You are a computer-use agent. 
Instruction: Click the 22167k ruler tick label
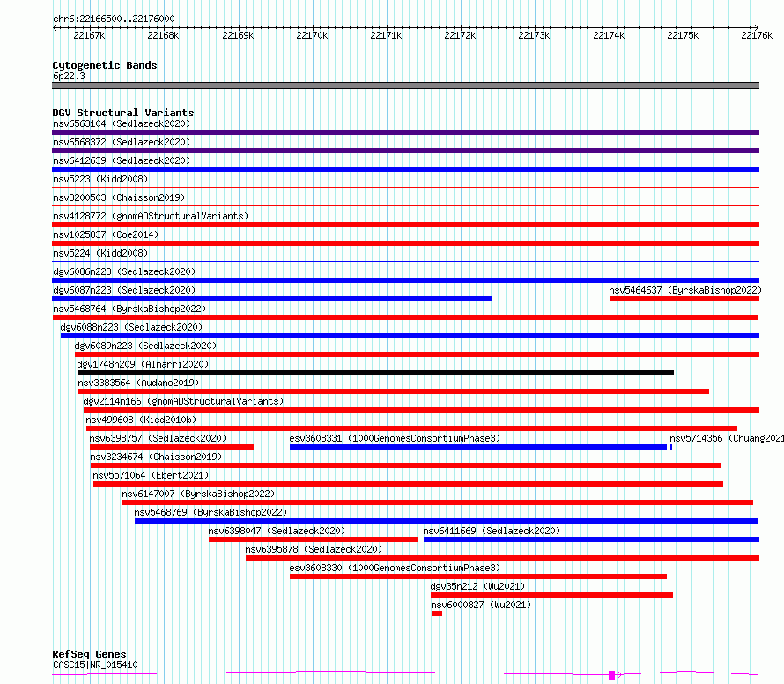[89, 35]
